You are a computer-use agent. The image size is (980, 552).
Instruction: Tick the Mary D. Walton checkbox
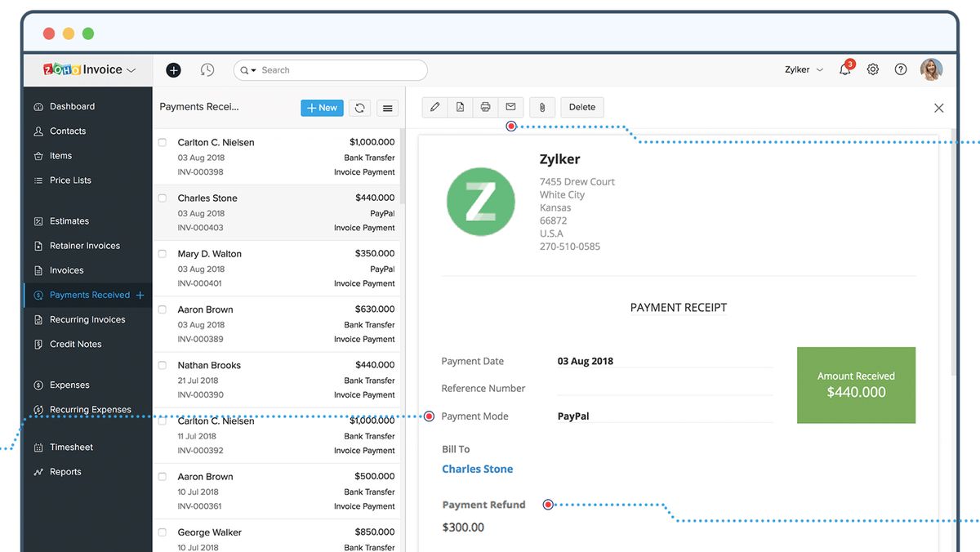pyautogui.click(x=163, y=254)
